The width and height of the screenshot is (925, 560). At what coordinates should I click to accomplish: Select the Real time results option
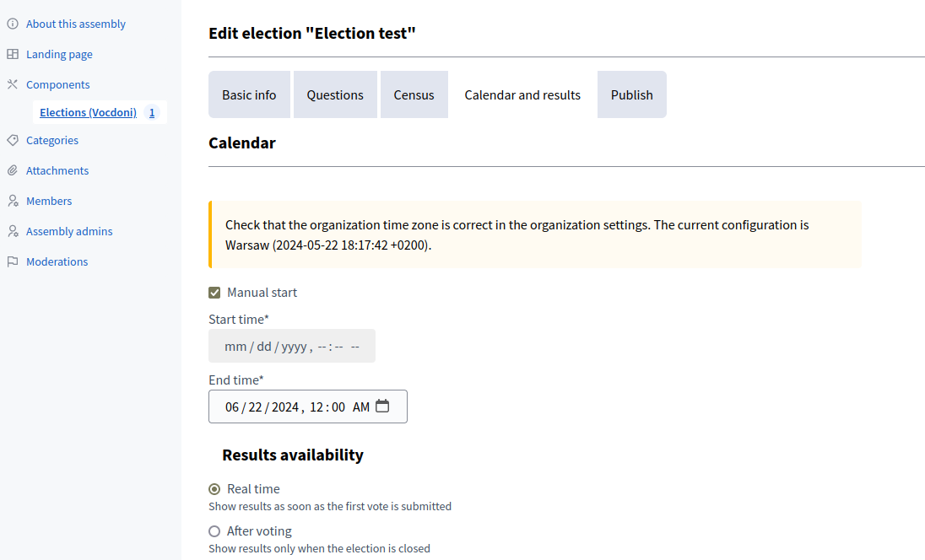[214, 489]
